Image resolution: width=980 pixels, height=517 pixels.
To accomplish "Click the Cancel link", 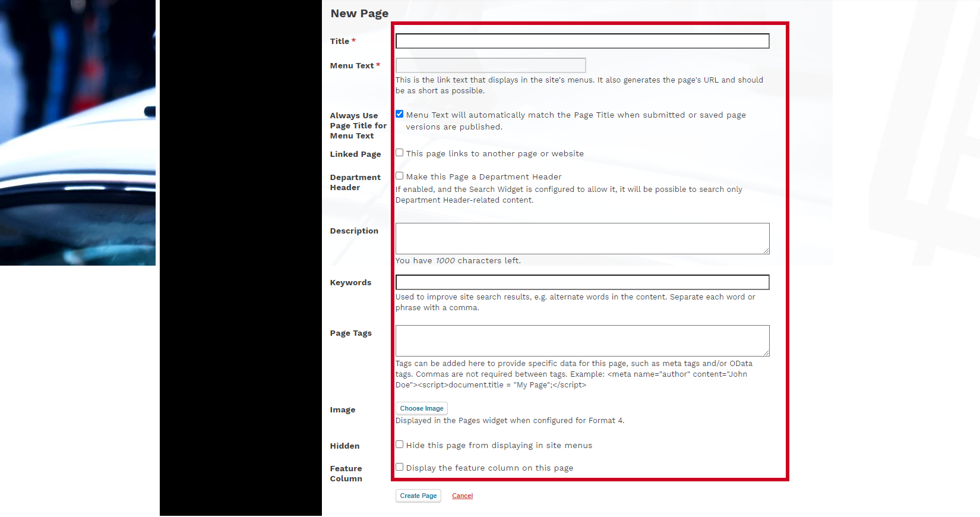I will (462, 496).
